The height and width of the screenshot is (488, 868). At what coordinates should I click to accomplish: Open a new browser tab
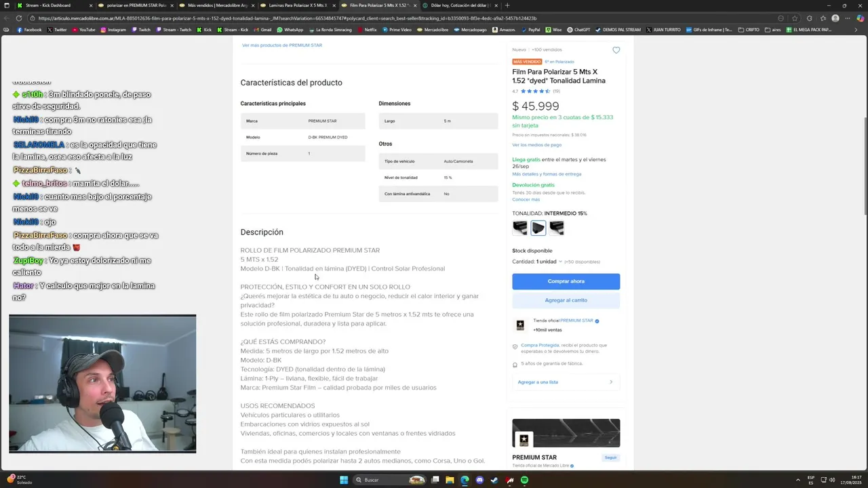[507, 5]
